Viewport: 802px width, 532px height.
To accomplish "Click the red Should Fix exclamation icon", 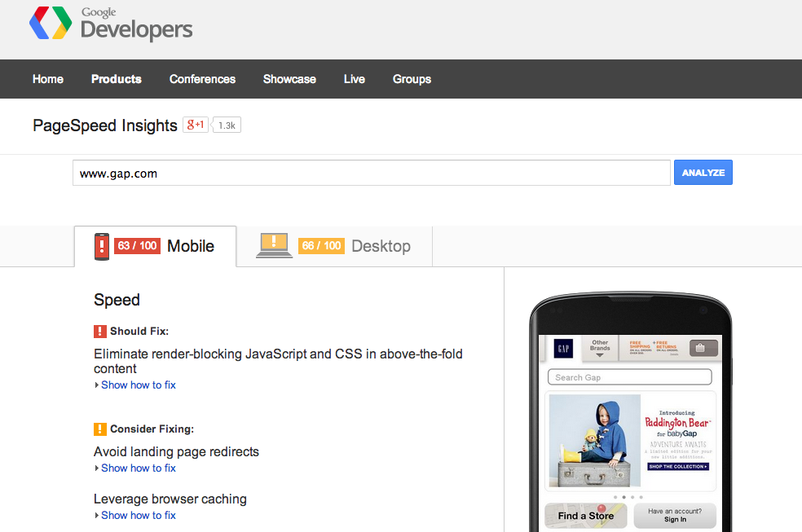I will pyautogui.click(x=100, y=331).
